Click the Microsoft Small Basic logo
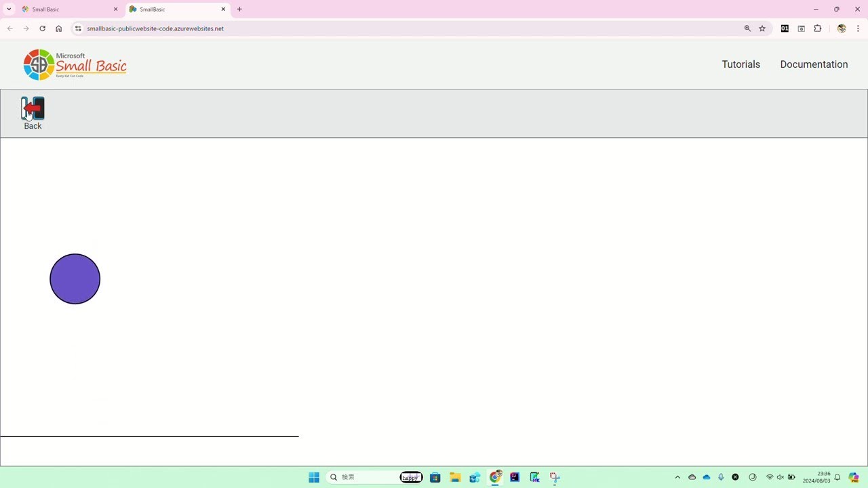The width and height of the screenshot is (868, 488). (75, 64)
